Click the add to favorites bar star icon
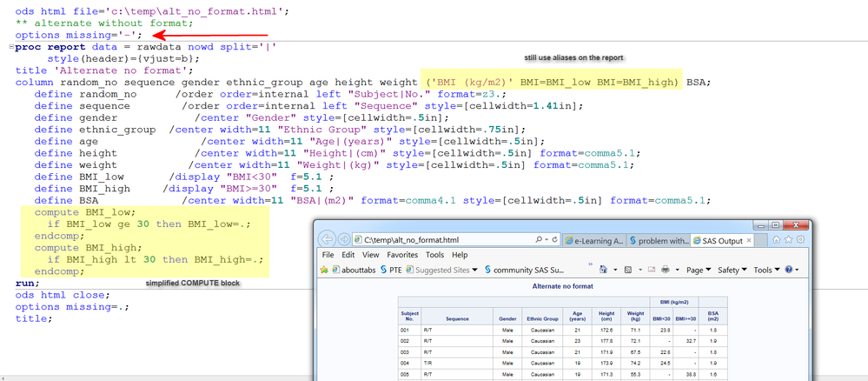This screenshot has width=868, height=381. point(324,270)
